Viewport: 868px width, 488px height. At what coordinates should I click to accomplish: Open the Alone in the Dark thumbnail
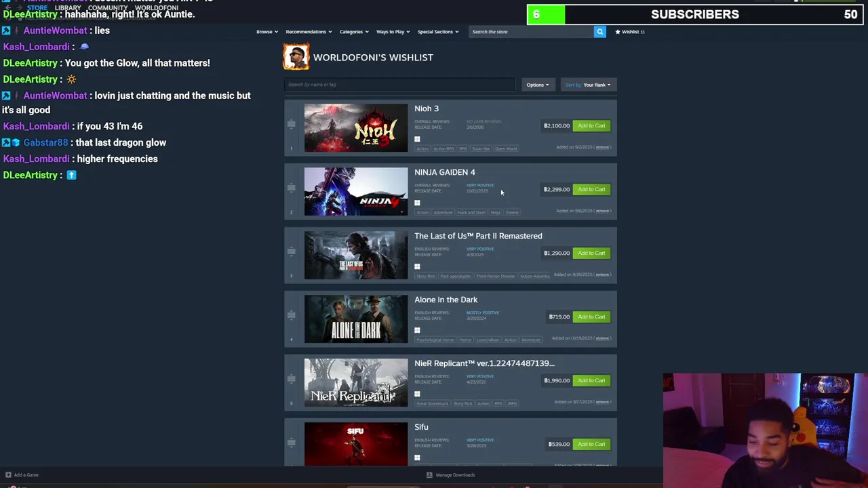point(356,319)
